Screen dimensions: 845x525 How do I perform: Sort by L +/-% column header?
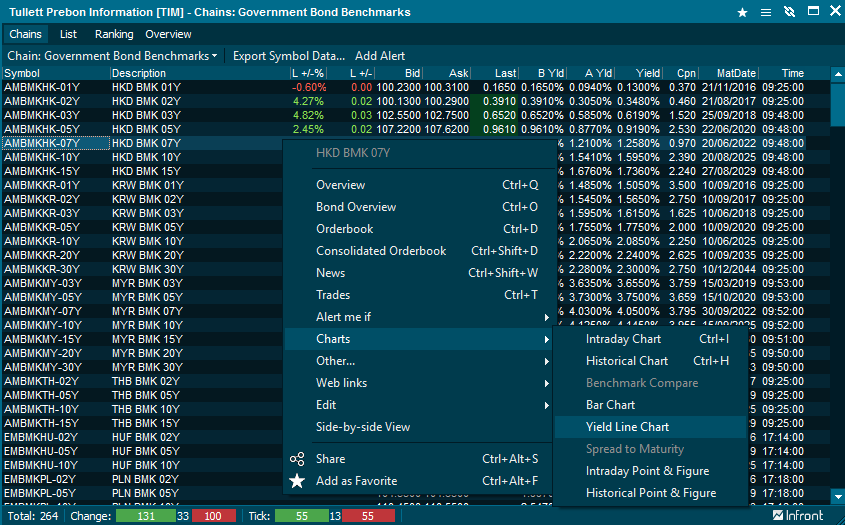[x=309, y=73]
